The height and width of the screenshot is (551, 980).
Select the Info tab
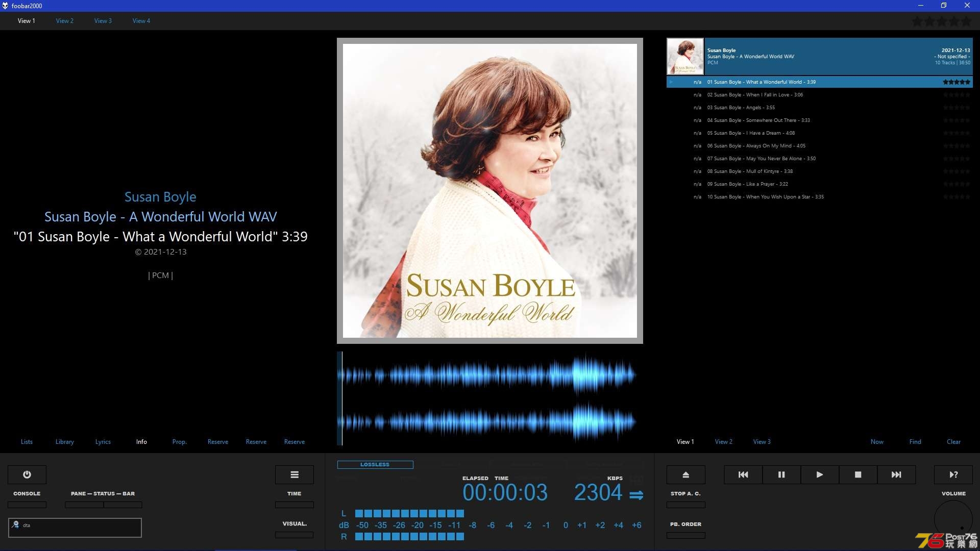(x=141, y=442)
